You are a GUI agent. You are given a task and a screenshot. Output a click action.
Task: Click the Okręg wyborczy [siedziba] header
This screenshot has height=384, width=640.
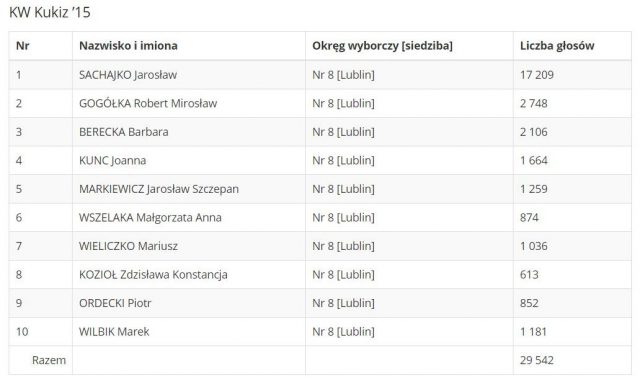coord(382,46)
